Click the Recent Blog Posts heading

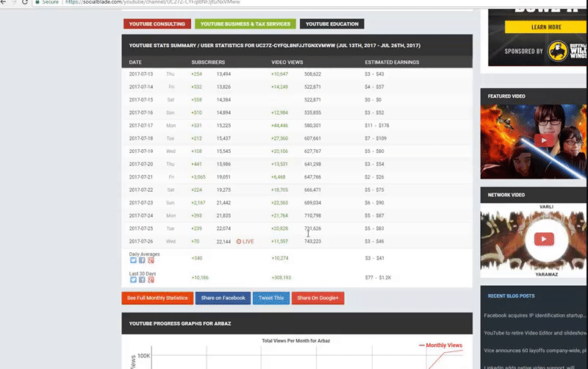pos(511,296)
